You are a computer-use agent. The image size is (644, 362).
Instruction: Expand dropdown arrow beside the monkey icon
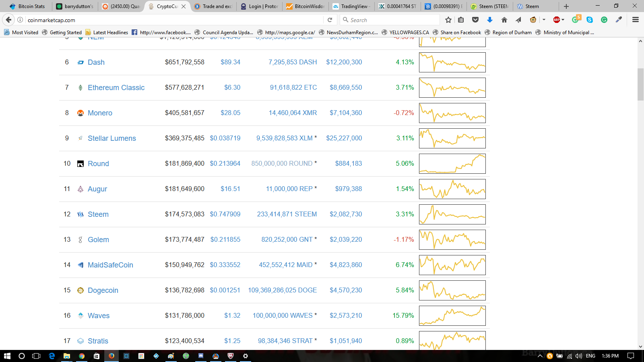click(544, 20)
